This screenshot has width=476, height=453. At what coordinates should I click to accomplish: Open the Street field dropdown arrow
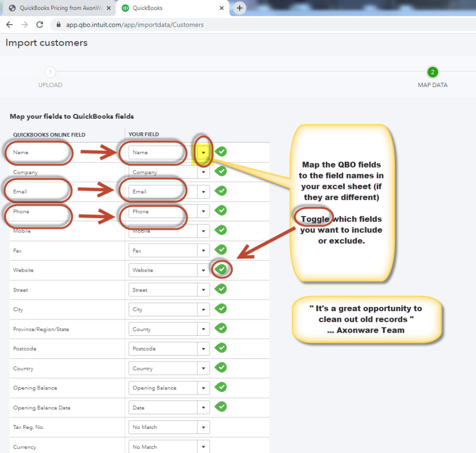point(203,290)
